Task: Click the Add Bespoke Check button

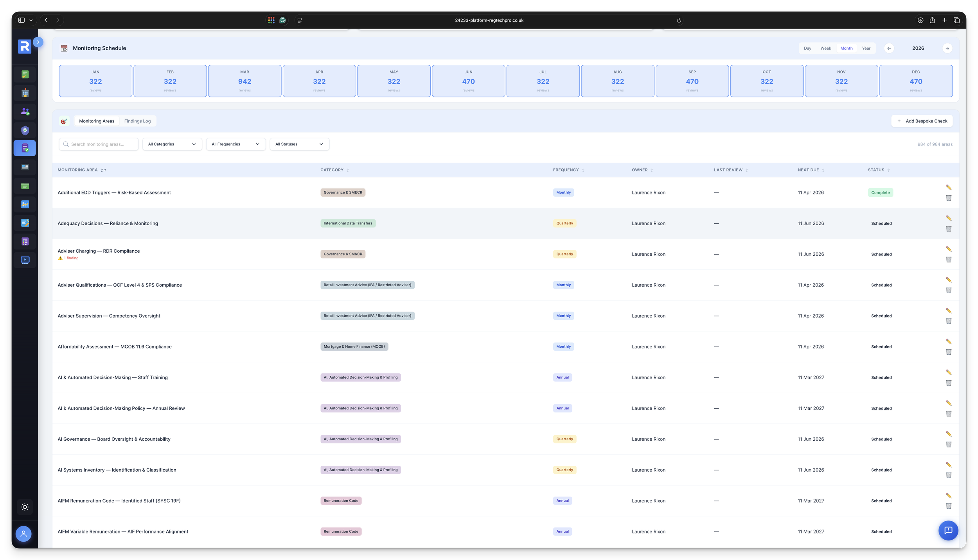Action: (922, 121)
